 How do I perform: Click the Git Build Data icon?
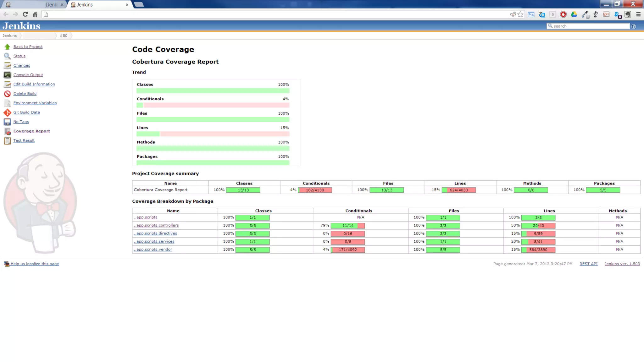click(7, 112)
